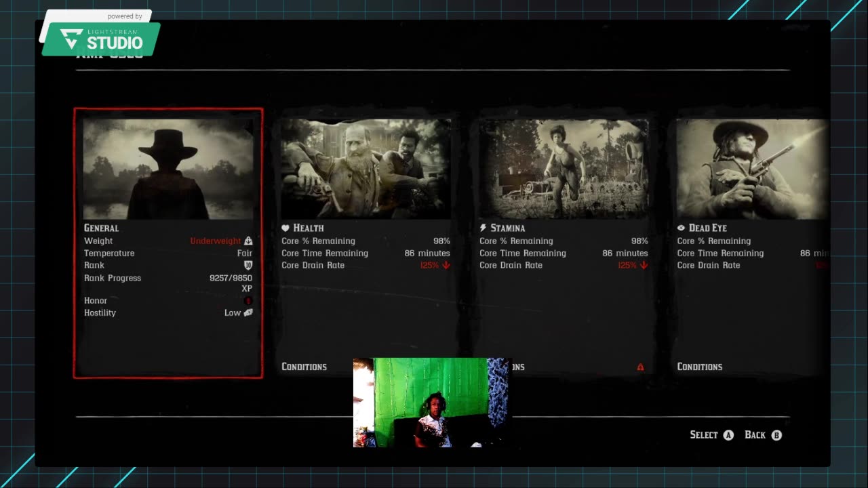Select the Stamina card image

pyautogui.click(x=564, y=169)
